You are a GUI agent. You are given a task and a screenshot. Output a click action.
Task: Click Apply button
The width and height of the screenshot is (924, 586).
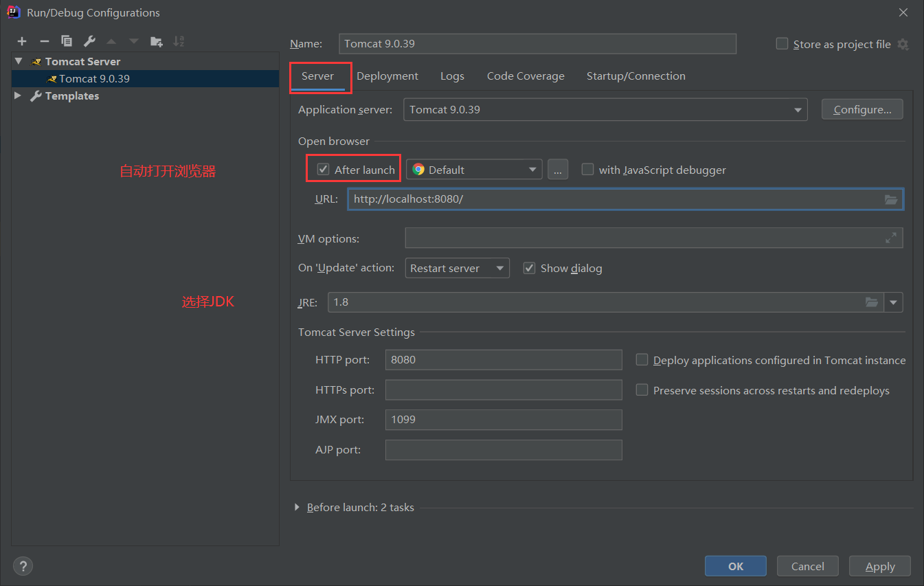(x=880, y=566)
